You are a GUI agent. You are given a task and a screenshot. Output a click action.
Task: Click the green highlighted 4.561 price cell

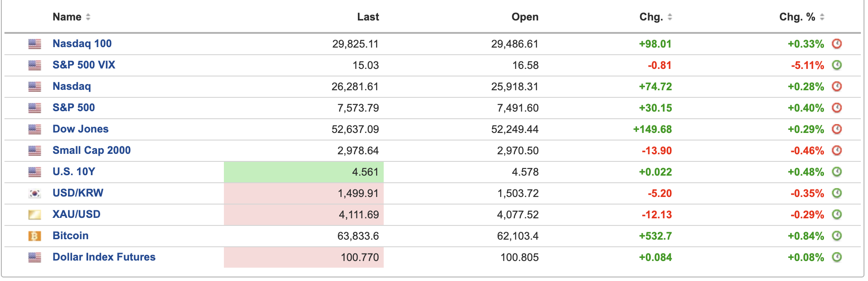tap(304, 172)
